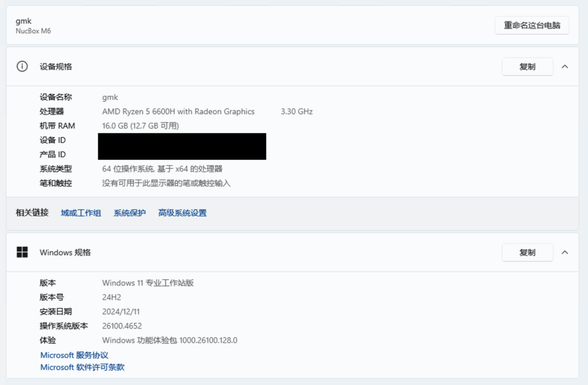Screen dimensions: 588x385
Task: Collapse the Windows 规格 section chevron
Action: [565, 252]
